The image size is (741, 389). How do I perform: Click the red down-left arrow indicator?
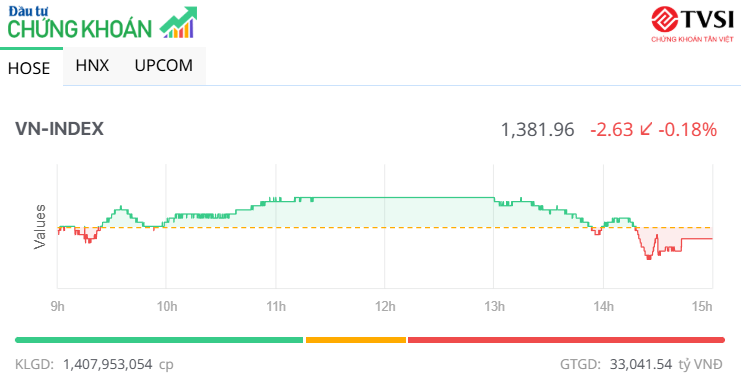tap(646, 129)
